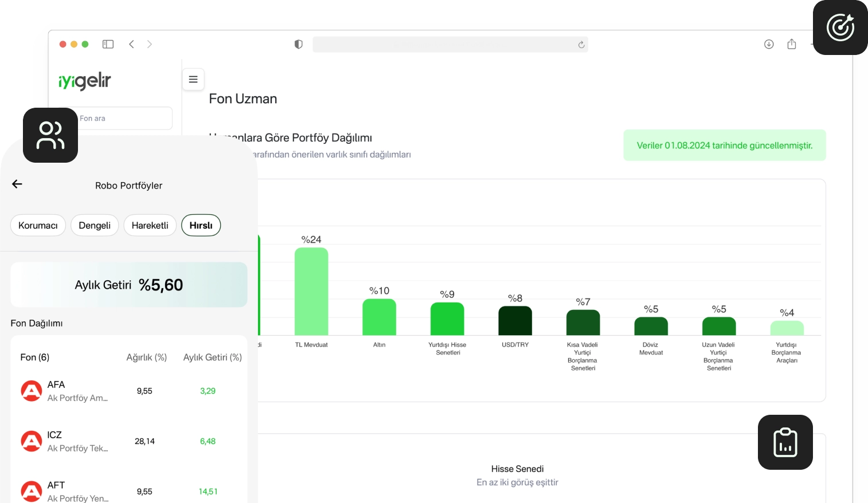Reload the page in address bar
This screenshot has height=503, width=868.
(x=581, y=45)
